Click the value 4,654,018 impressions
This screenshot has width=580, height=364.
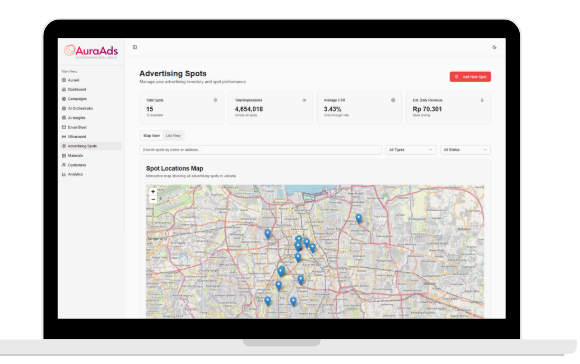pos(249,109)
